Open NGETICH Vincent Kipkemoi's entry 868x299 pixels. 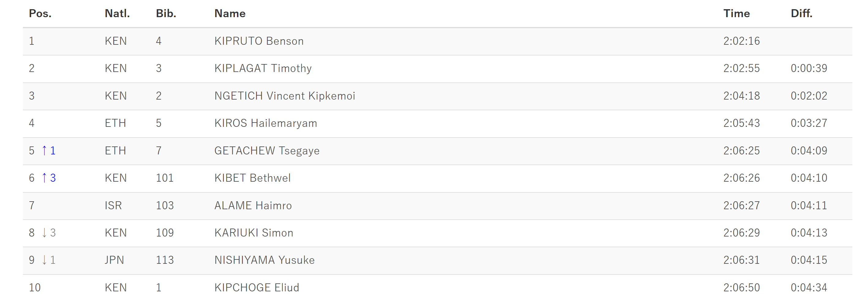[285, 96]
